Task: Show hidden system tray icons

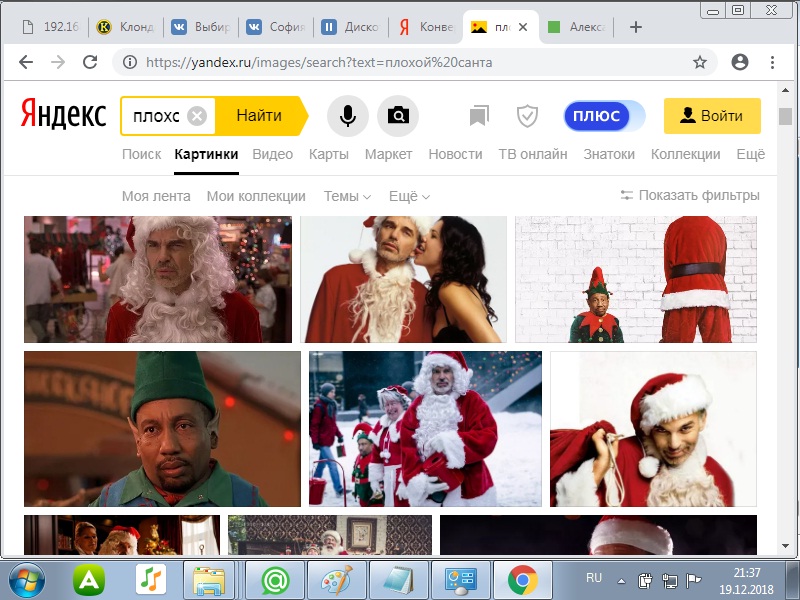Action: click(621, 581)
